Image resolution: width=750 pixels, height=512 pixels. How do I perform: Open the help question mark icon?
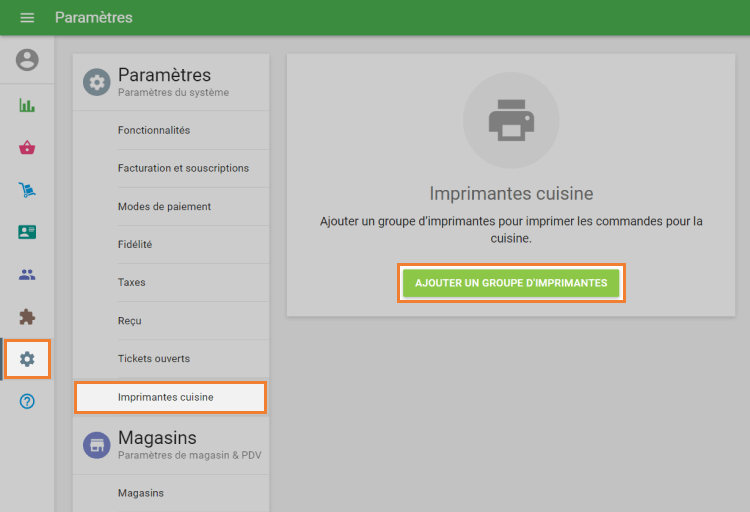pos(27,401)
